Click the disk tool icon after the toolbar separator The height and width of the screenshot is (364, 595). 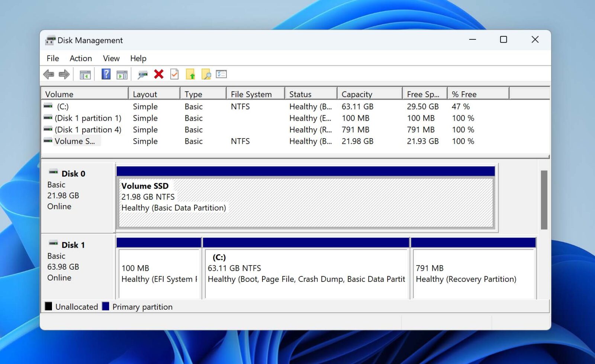[143, 74]
